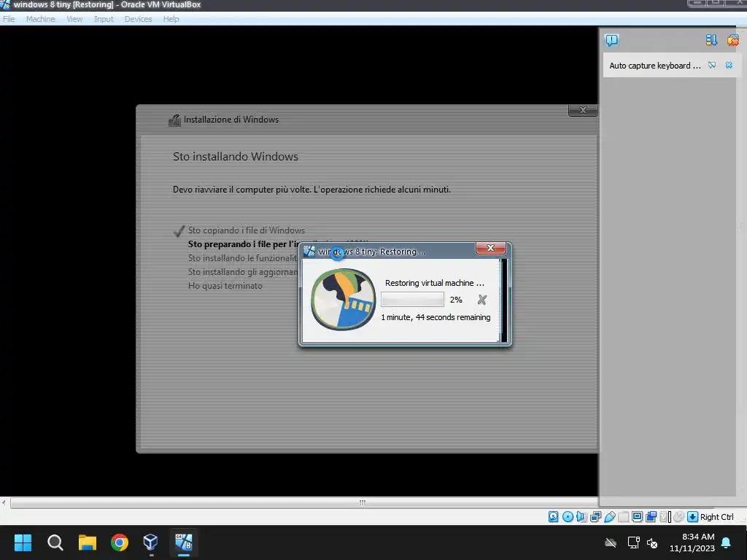
Task: Click the mouse integration status icon
Action: [679, 517]
